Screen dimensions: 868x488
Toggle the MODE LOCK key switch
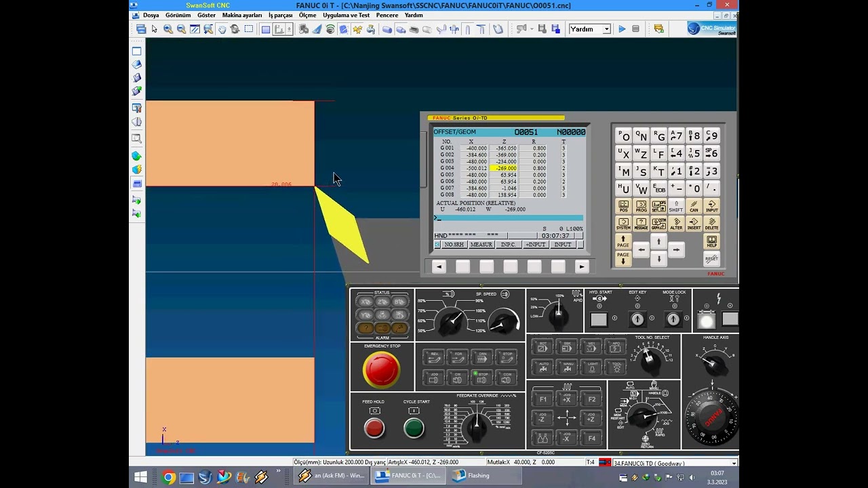(673, 319)
